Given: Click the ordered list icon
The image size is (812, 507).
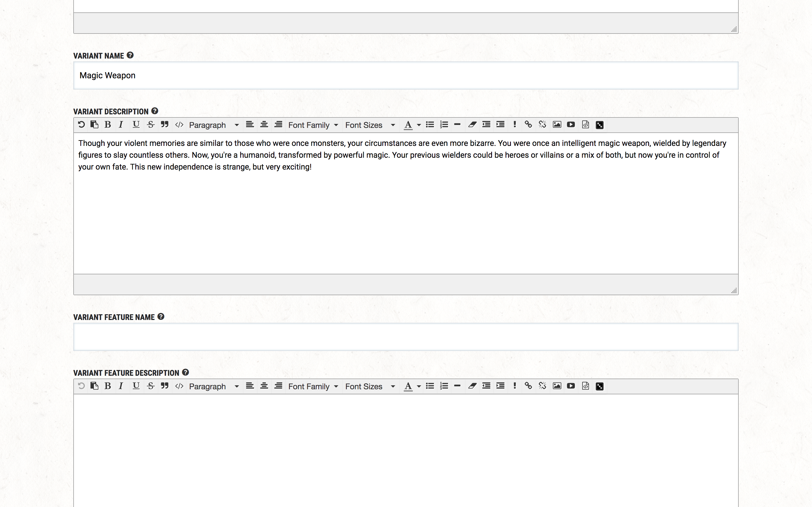Looking at the screenshot, I should point(444,124).
